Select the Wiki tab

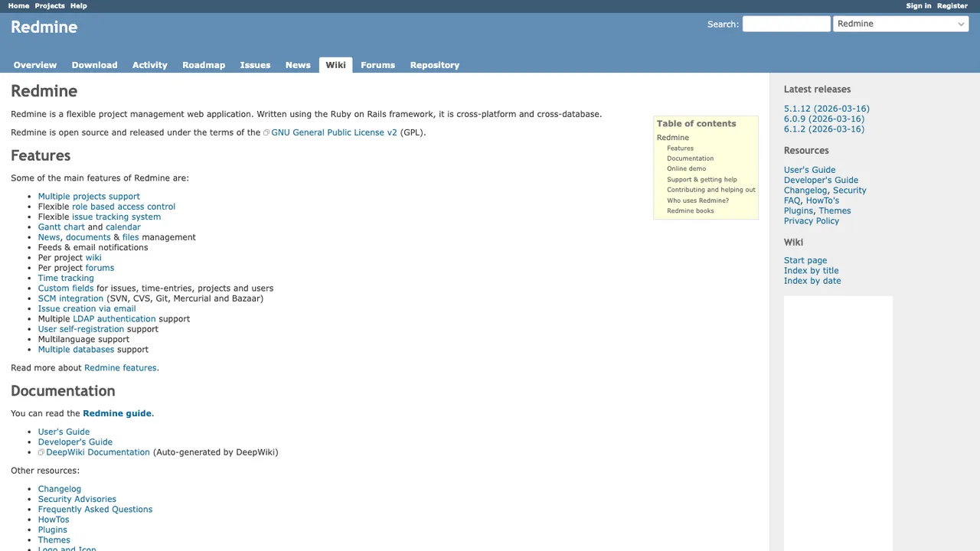pos(335,65)
